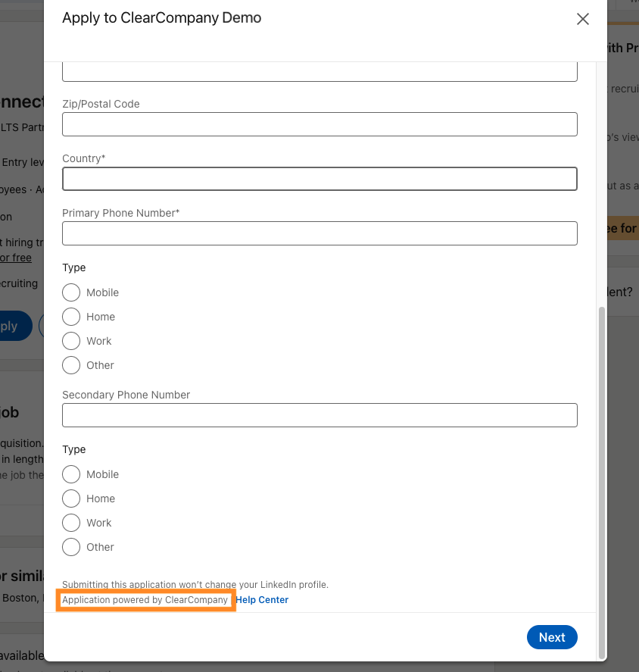Click into the Primary Phone Number field
Image resolution: width=639 pixels, height=672 pixels.
tap(319, 233)
